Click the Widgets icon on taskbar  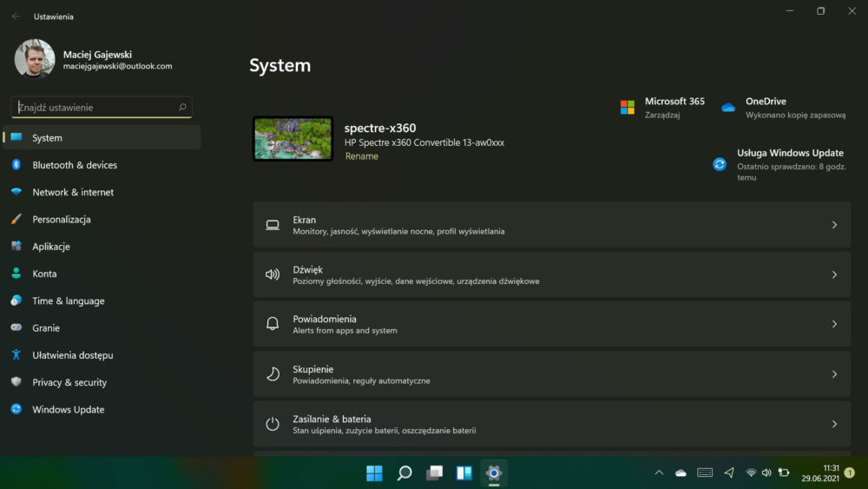tap(464, 473)
